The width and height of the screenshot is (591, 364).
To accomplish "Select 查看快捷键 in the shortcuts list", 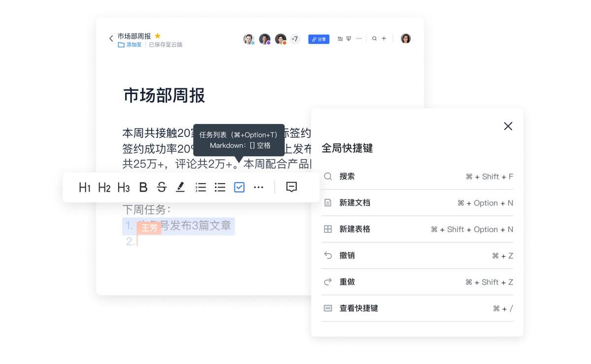I will click(359, 308).
